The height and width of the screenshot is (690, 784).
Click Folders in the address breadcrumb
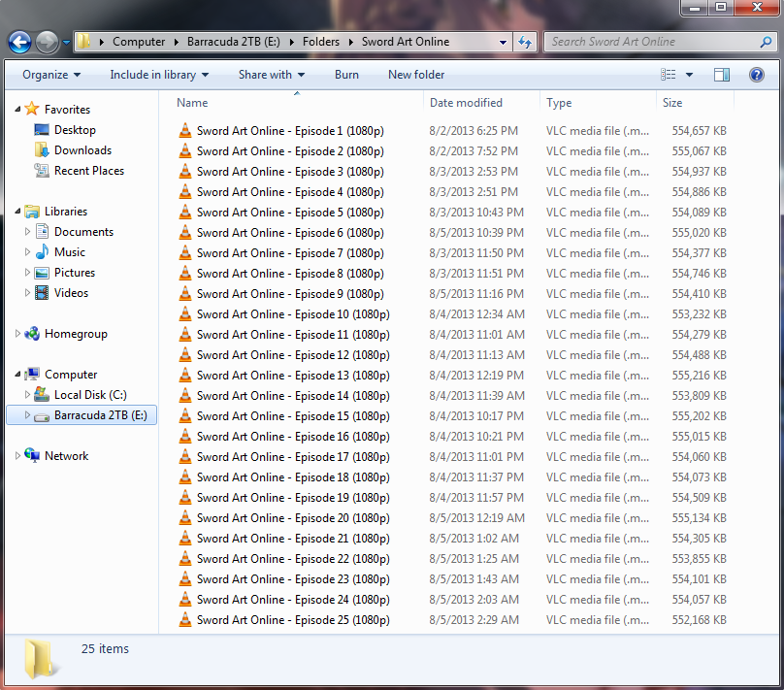320,42
